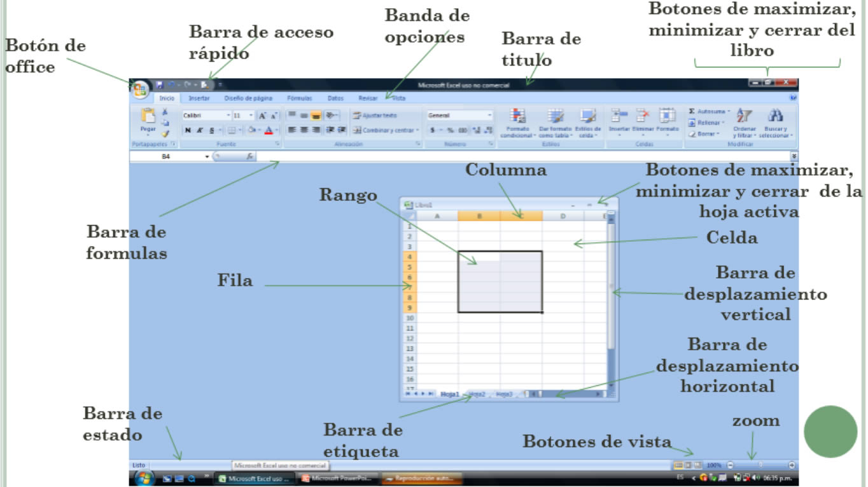
Task: Click the Ordenar y filtrar icon
Action: 743,116
